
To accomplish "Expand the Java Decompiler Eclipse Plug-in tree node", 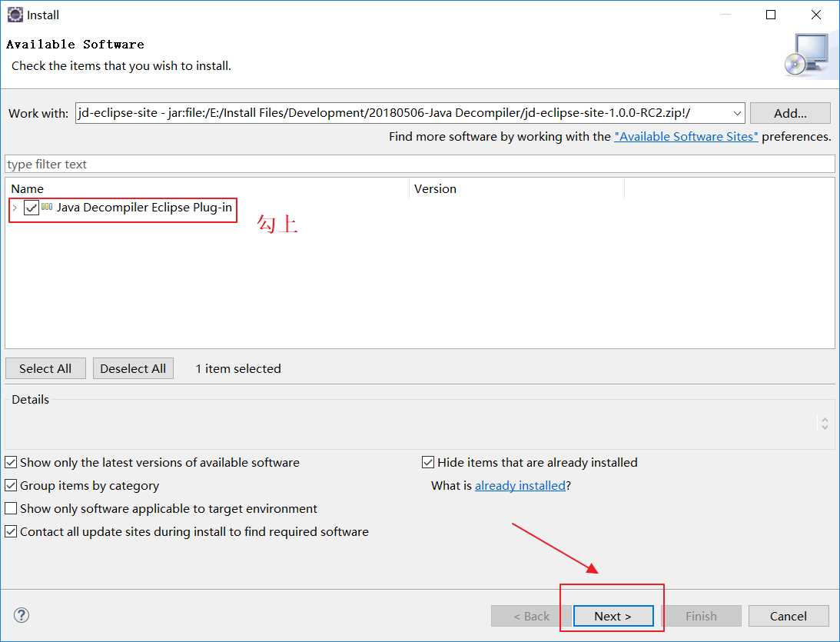I will click(x=15, y=208).
